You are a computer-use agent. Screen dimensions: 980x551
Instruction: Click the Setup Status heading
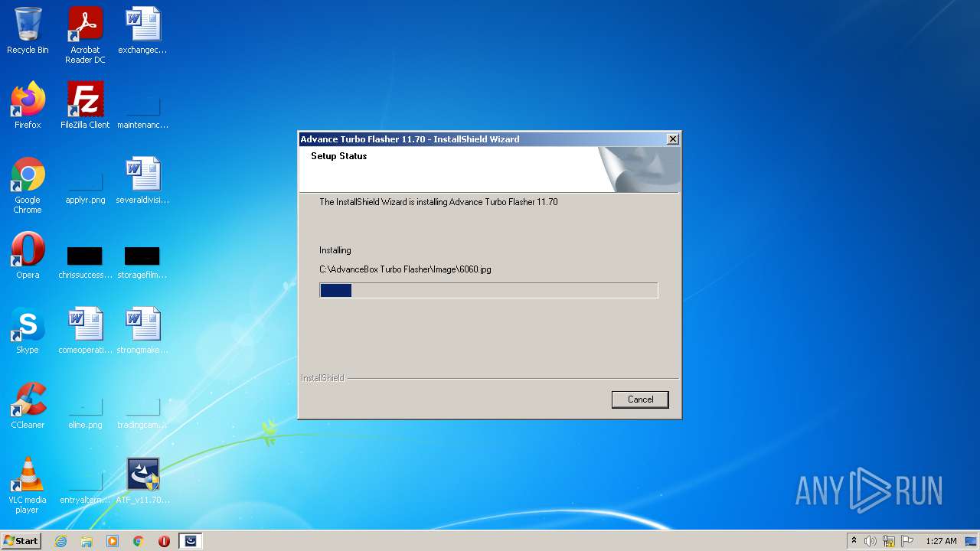click(338, 156)
